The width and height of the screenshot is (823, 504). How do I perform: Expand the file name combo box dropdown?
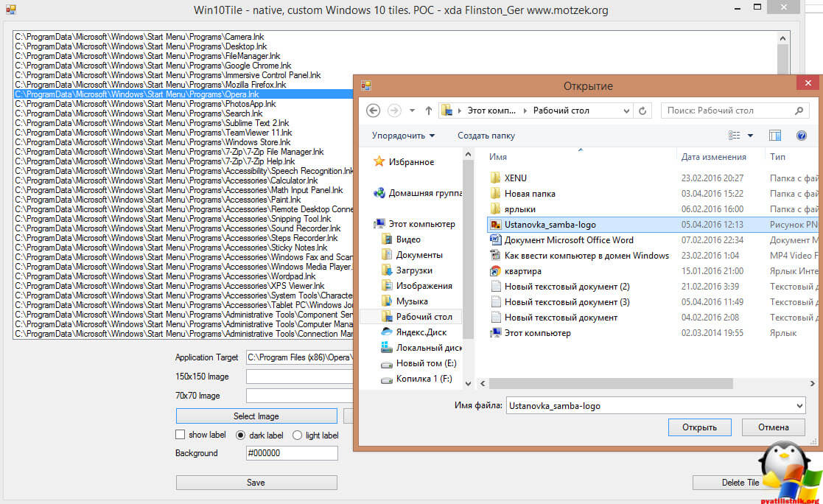point(799,405)
